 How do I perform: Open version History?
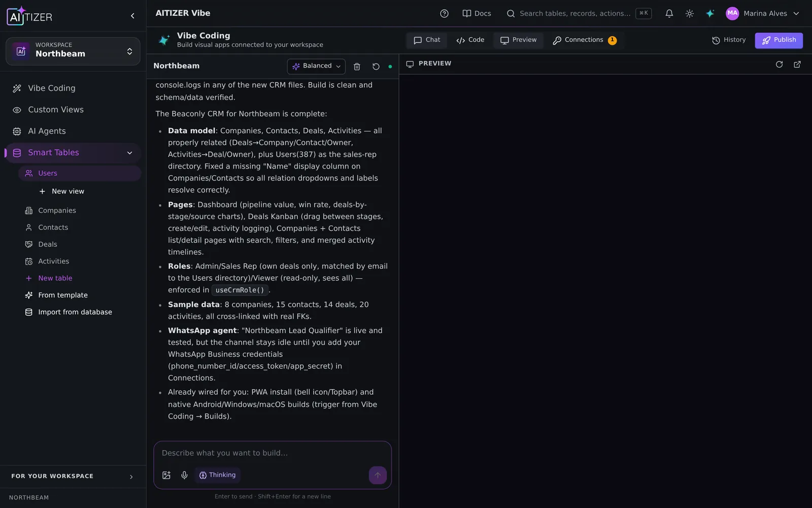click(x=729, y=40)
